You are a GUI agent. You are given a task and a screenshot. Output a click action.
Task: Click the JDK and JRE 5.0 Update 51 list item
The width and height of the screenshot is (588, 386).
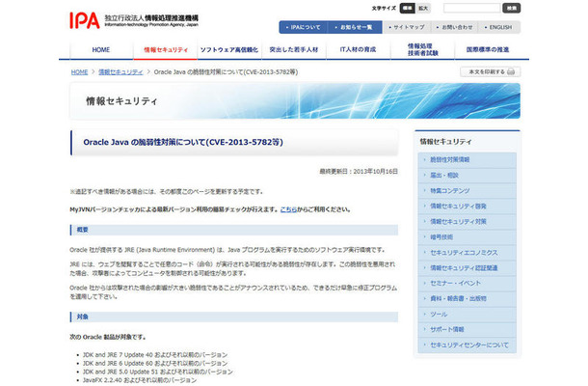click(x=157, y=372)
